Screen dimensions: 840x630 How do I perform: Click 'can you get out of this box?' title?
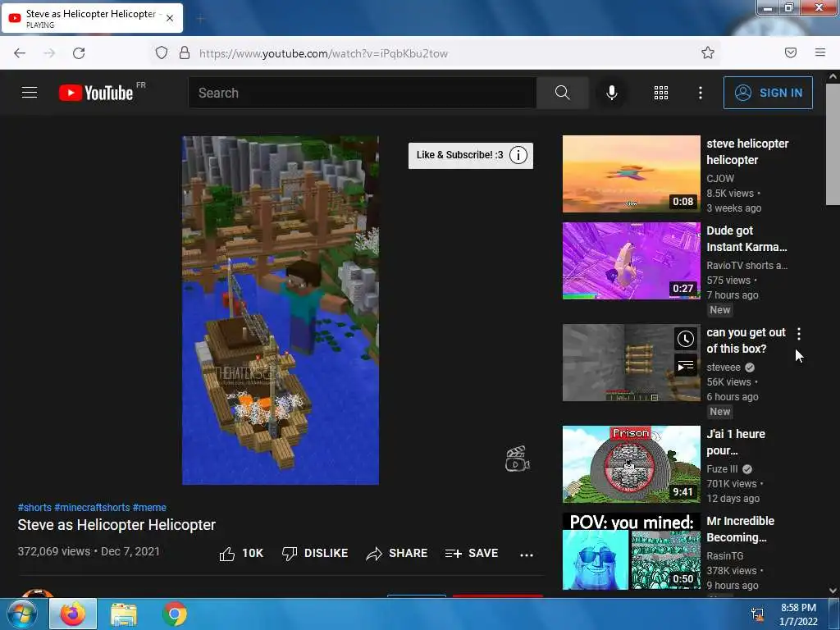tap(746, 340)
